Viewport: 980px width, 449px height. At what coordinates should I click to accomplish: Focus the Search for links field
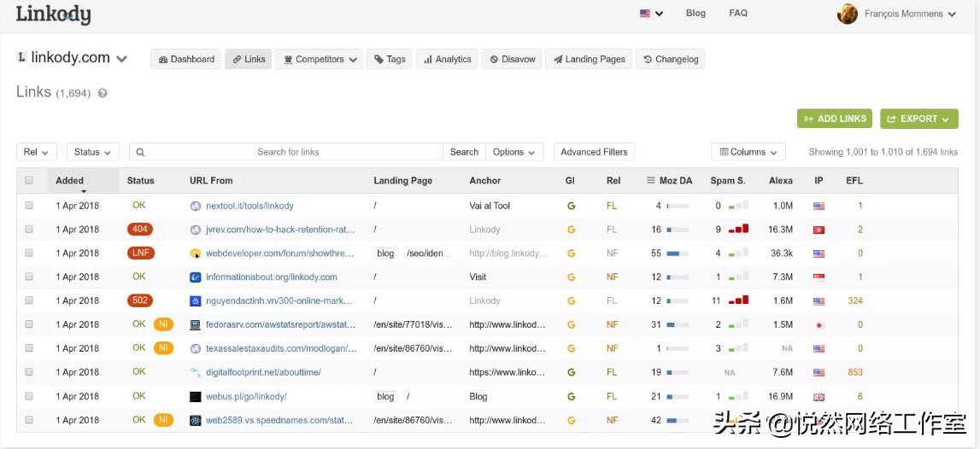point(286,152)
